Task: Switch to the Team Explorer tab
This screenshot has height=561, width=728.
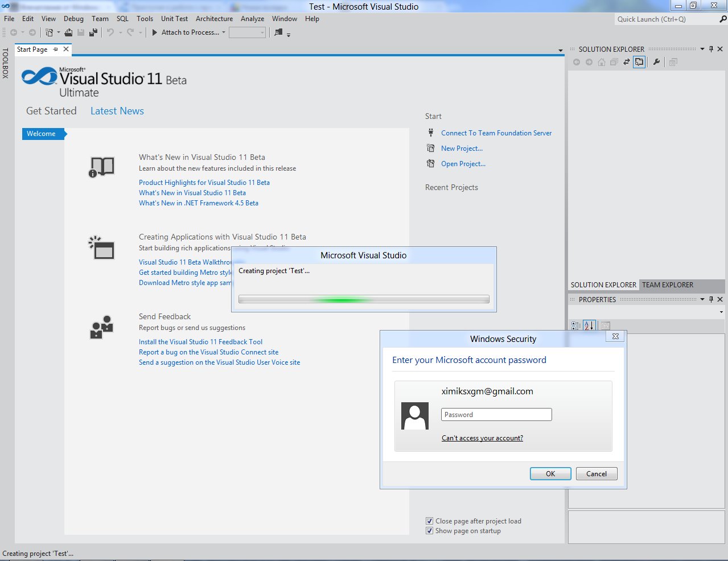Action: [667, 285]
